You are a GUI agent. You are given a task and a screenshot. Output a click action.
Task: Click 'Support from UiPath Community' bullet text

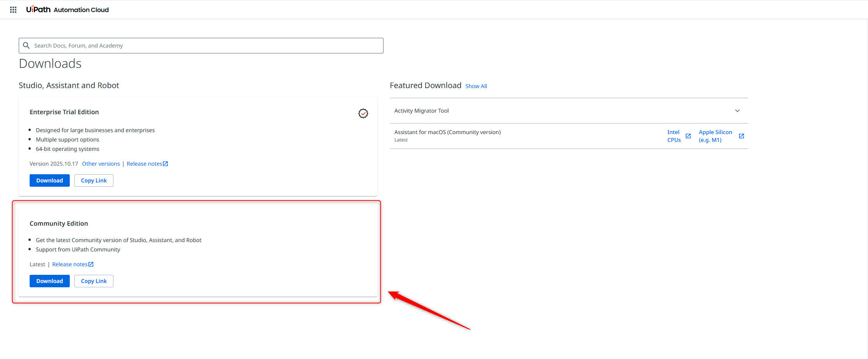click(x=78, y=249)
